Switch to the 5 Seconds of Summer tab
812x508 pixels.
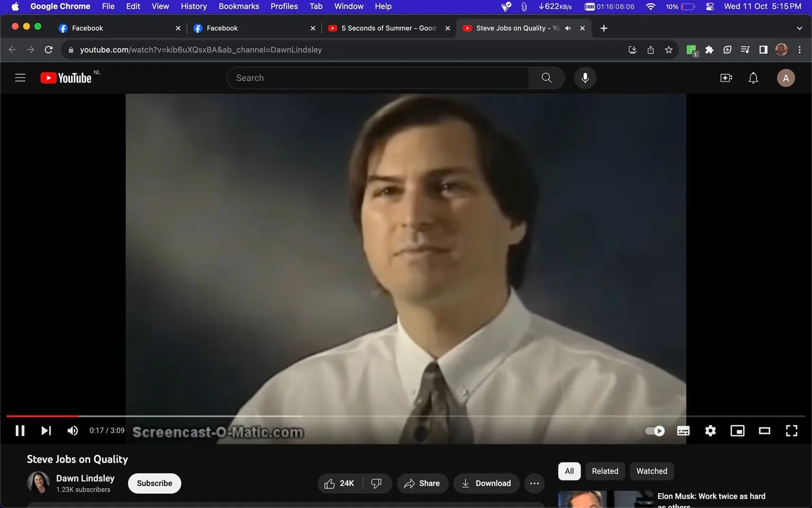(386, 28)
